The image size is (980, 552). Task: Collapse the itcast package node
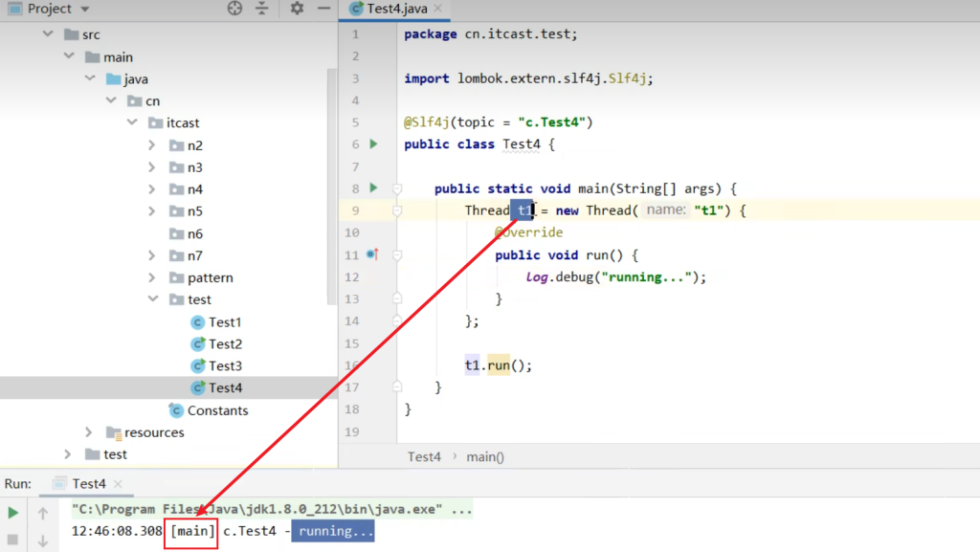[131, 123]
